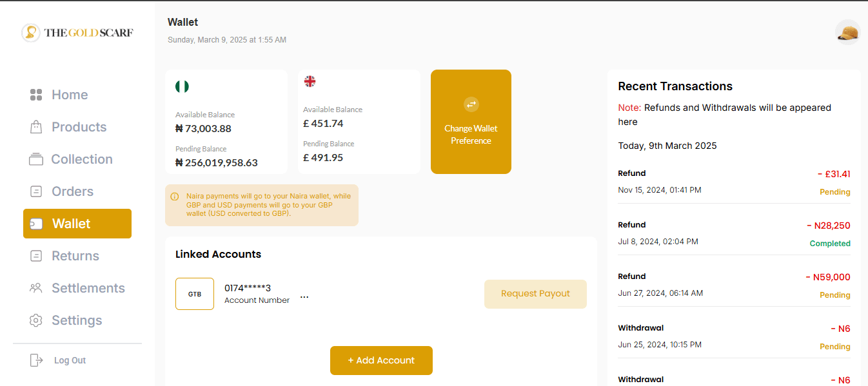The height and width of the screenshot is (386, 868).
Task: Click the Request Payout button
Action: click(x=535, y=293)
